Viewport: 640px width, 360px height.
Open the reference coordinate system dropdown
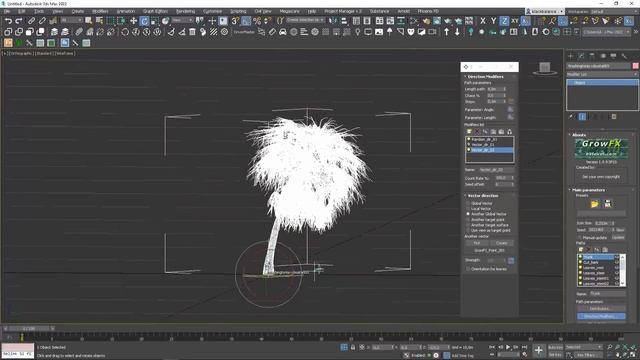pyautogui.click(x=182, y=20)
